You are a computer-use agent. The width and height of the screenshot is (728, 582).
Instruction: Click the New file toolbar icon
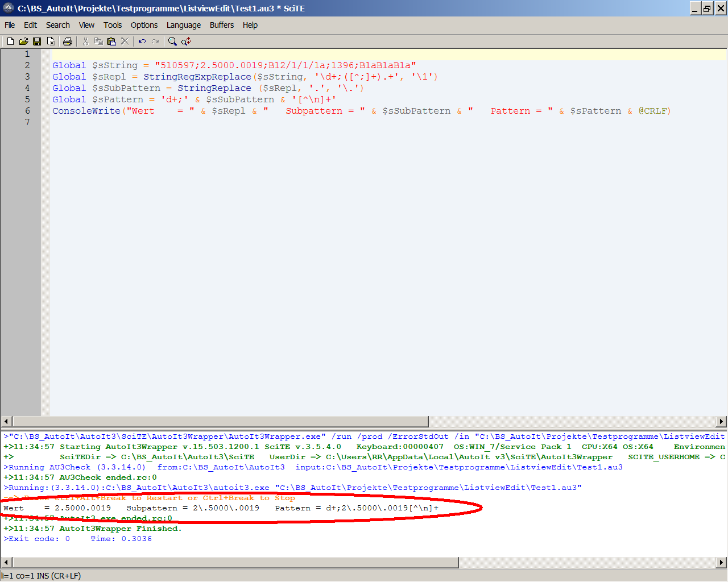pos(10,41)
